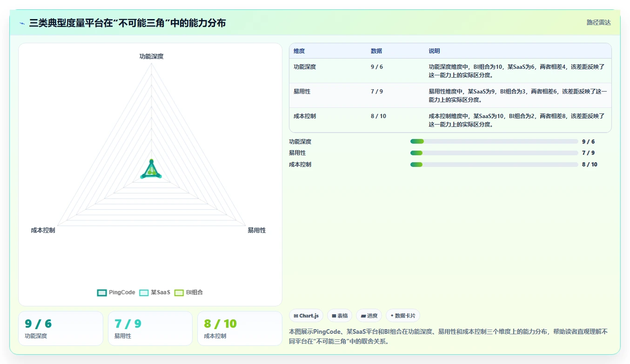Click the 9 / 6 value in the table
Viewport: 630px width, 364px height.
[377, 67]
